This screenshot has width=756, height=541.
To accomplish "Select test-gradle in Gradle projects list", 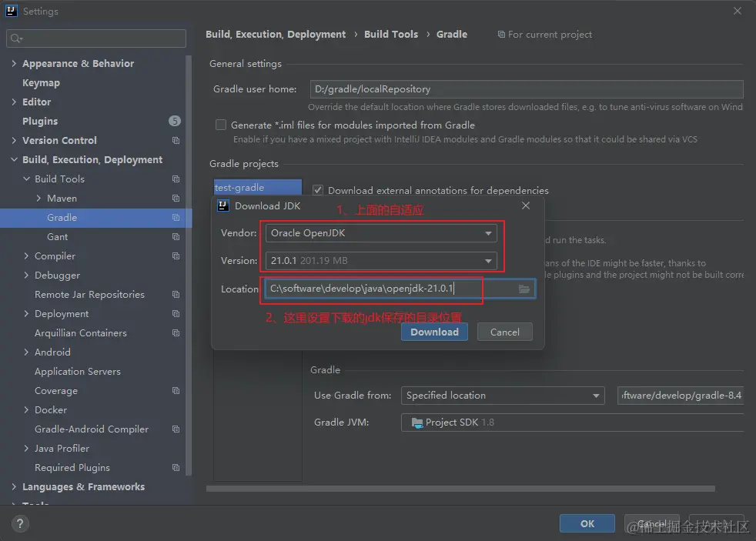I will click(257, 188).
